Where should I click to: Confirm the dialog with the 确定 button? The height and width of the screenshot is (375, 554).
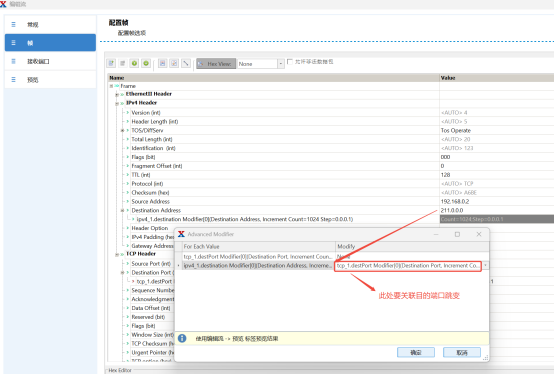(x=416, y=352)
